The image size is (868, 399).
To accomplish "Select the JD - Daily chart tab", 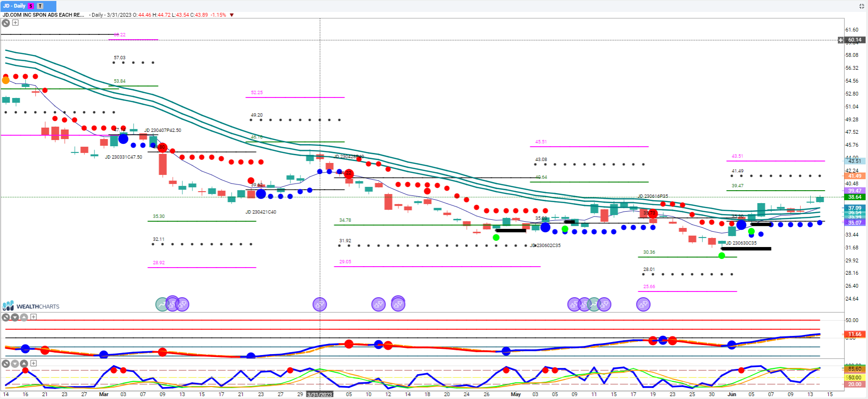I will (14, 6).
